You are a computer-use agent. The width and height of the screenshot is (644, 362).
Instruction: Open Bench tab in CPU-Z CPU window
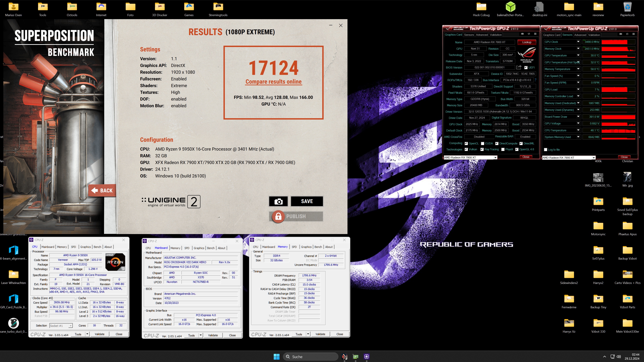tap(97, 247)
